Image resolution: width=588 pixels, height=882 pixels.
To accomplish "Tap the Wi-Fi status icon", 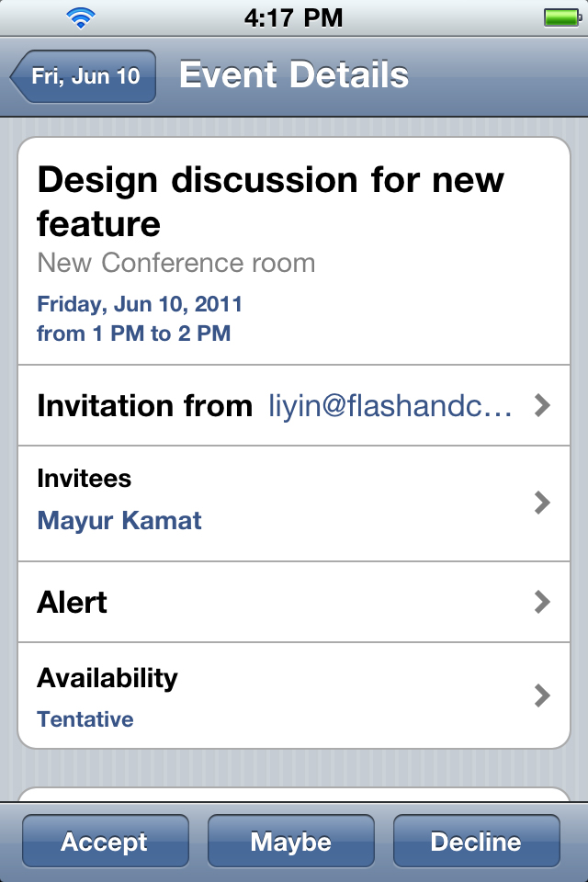I will point(81,18).
